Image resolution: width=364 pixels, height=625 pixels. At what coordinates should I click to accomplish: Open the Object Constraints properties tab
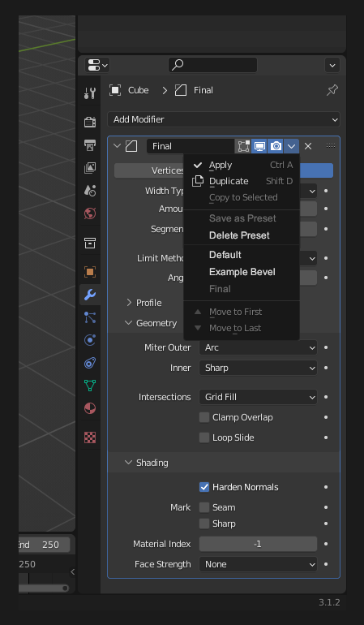[x=90, y=363]
